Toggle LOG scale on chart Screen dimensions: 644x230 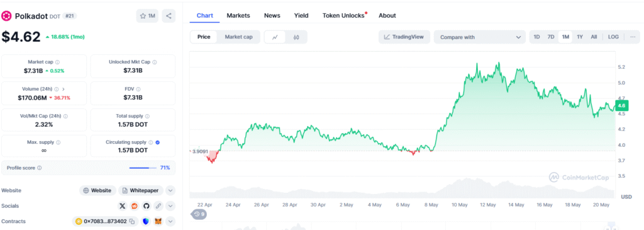613,37
